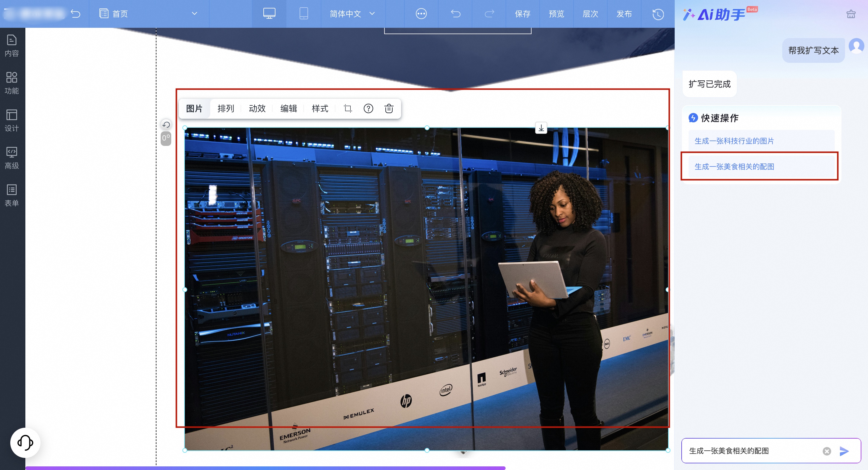The width and height of the screenshot is (868, 470).
Task: Choose 生成一张科技行业的图片 quick action
Action: click(761, 141)
